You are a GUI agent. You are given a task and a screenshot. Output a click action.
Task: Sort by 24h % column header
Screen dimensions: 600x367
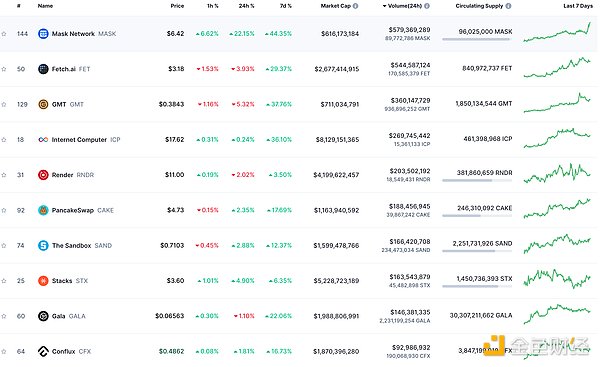coord(246,6)
